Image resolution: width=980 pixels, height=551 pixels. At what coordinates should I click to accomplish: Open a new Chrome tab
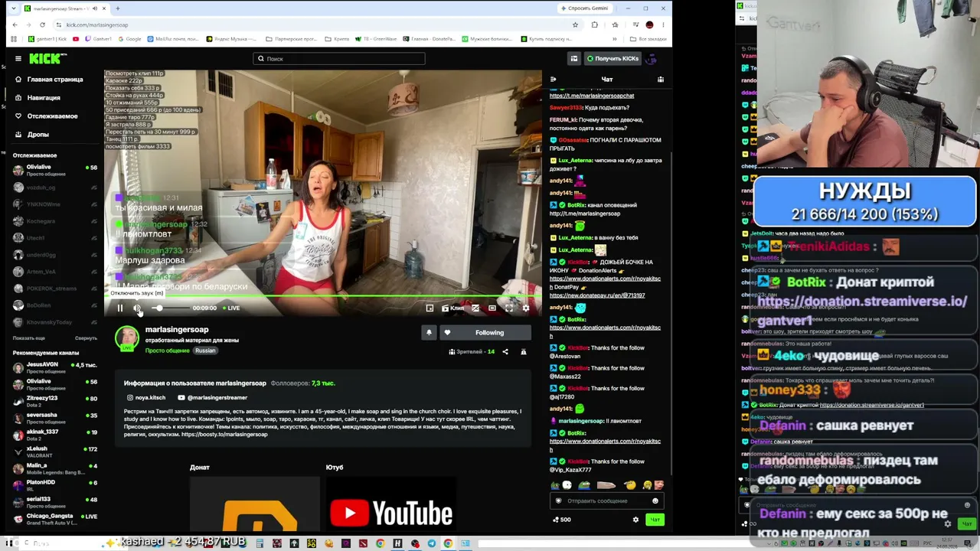coord(118,8)
